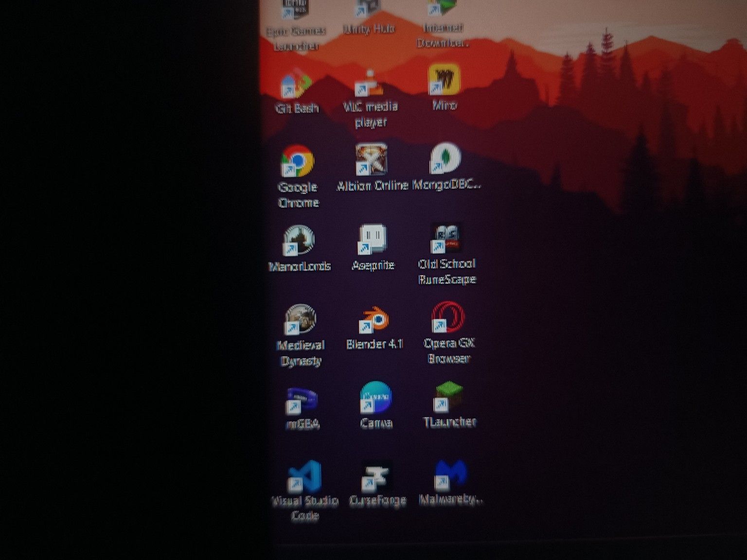Select the Google Chrome desktop shortcut
747x560 pixels.
(298, 176)
